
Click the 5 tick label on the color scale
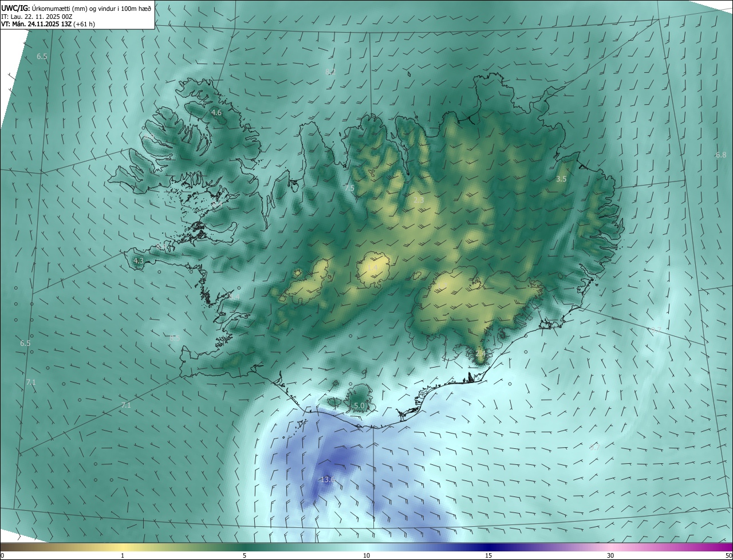(x=245, y=555)
